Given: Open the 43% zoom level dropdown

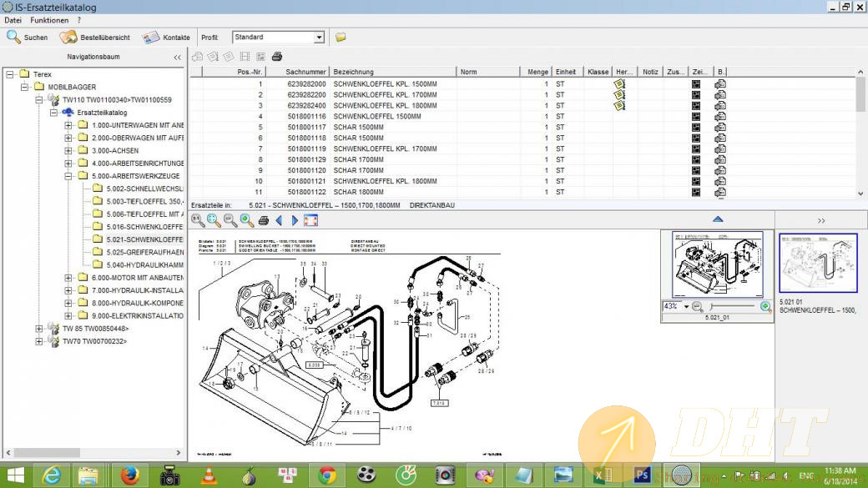Looking at the screenshot, I should [686, 306].
